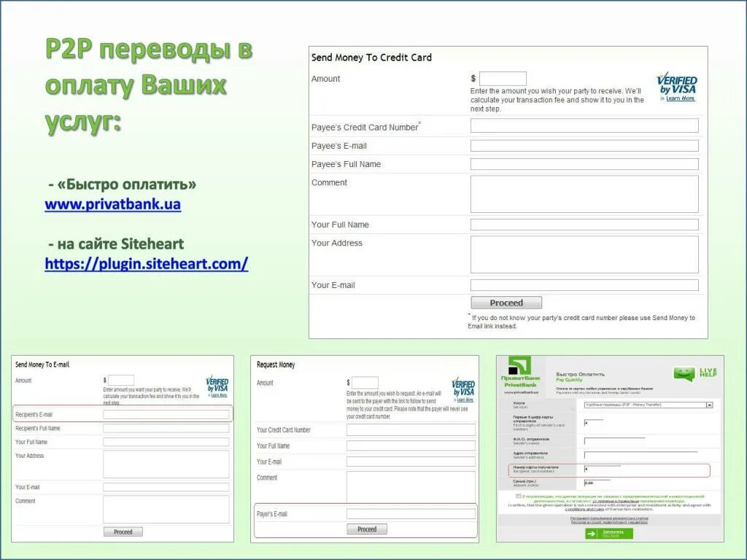747x560 pixels.
Task: Focus Your Full Name field in Send Money To E-mail form
Action: [166, 442]
